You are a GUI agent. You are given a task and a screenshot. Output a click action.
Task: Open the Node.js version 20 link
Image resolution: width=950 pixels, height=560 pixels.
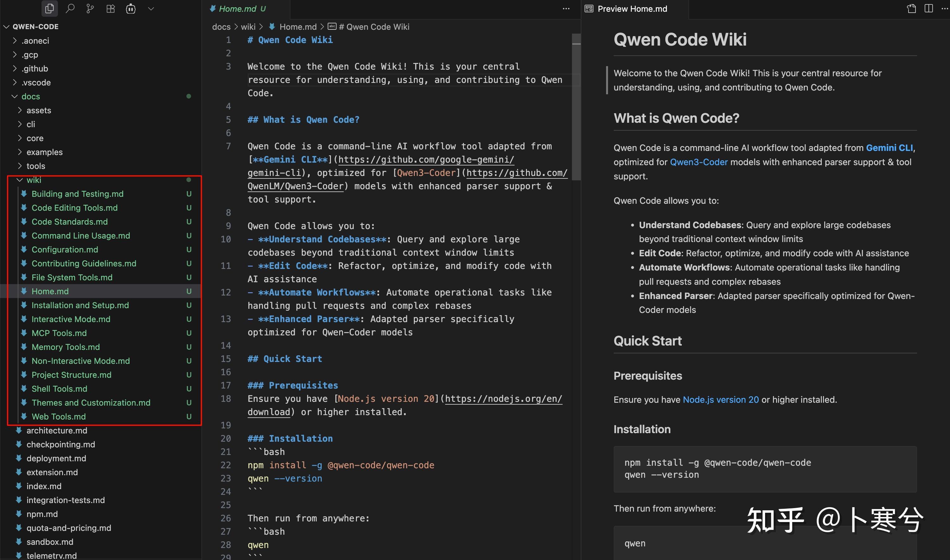(x=721, y=399)
